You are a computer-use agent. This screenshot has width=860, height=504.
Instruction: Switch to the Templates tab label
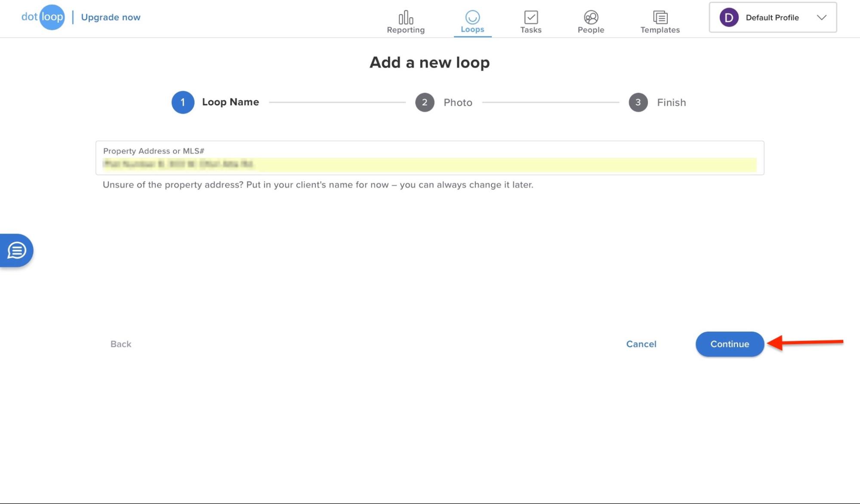[660, 30]
